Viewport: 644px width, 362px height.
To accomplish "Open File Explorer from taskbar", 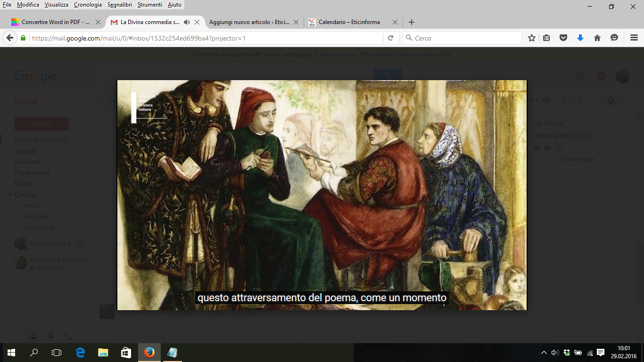I will pos(103,353).
